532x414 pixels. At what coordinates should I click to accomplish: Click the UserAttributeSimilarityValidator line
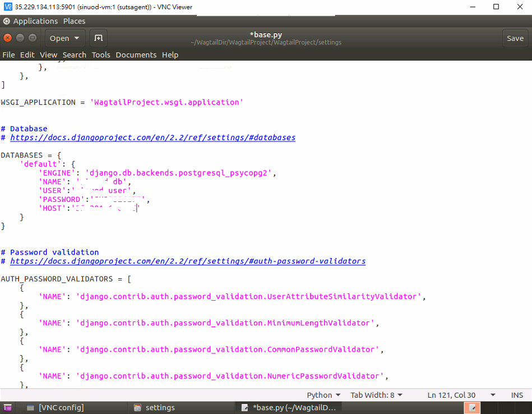(x=232, y=297)
